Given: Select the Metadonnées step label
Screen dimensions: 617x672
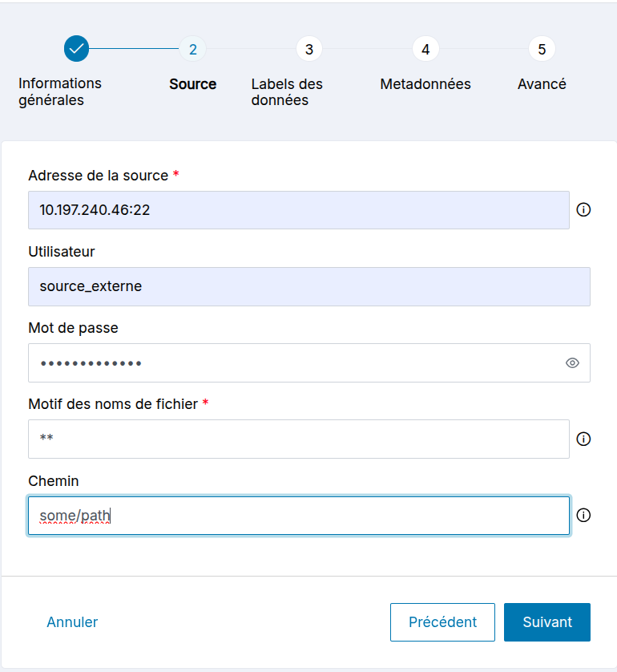Looking at the screenshot, I should tap(425, 84).
